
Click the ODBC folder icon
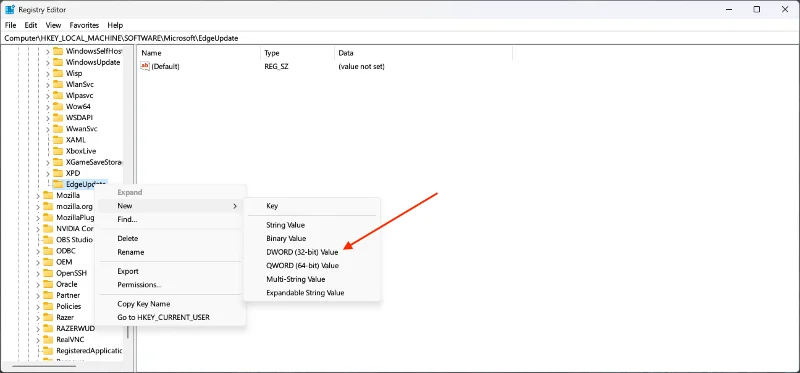pos(48,251)
